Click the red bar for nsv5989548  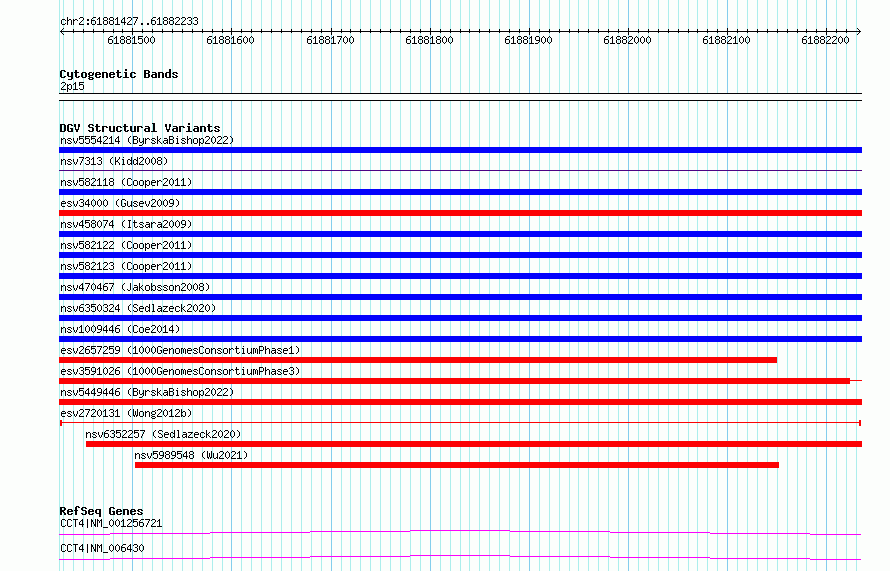[457, 465]
